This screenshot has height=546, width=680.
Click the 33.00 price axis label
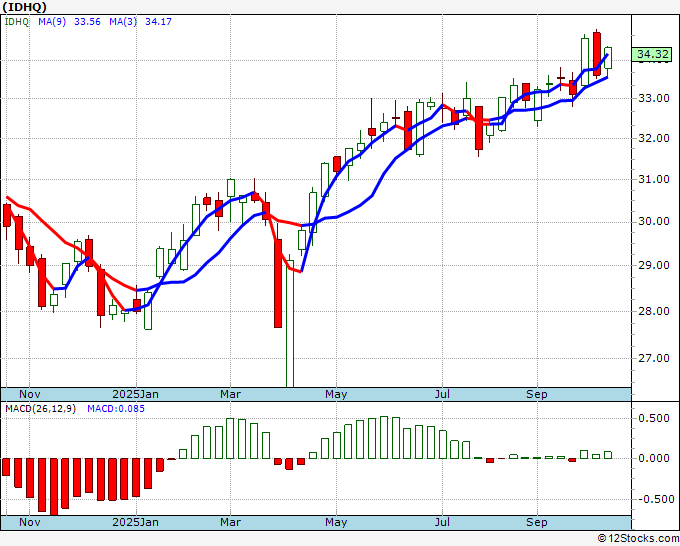click(654, 98)
